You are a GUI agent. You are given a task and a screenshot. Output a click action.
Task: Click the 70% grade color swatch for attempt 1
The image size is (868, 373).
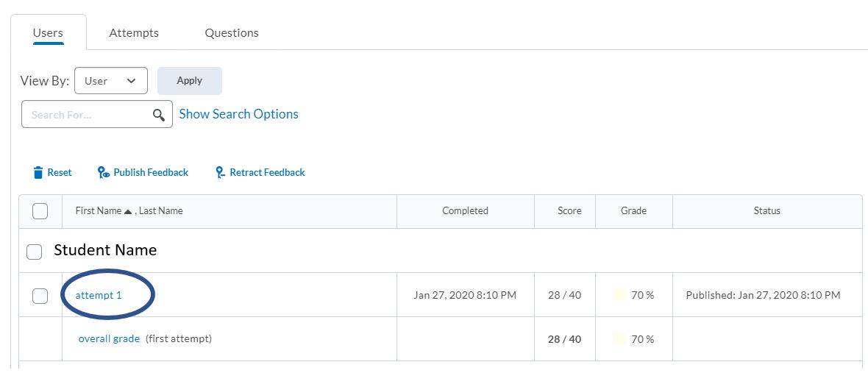coord(619,295)
